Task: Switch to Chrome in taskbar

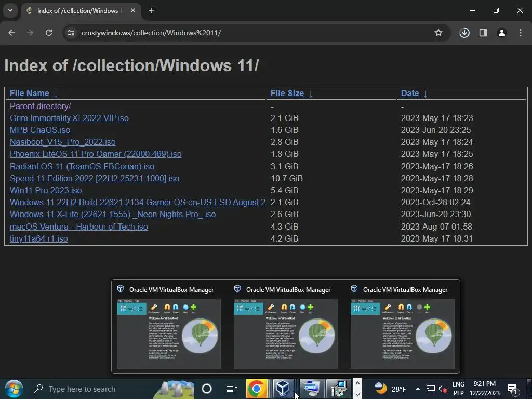Action: 257,389
